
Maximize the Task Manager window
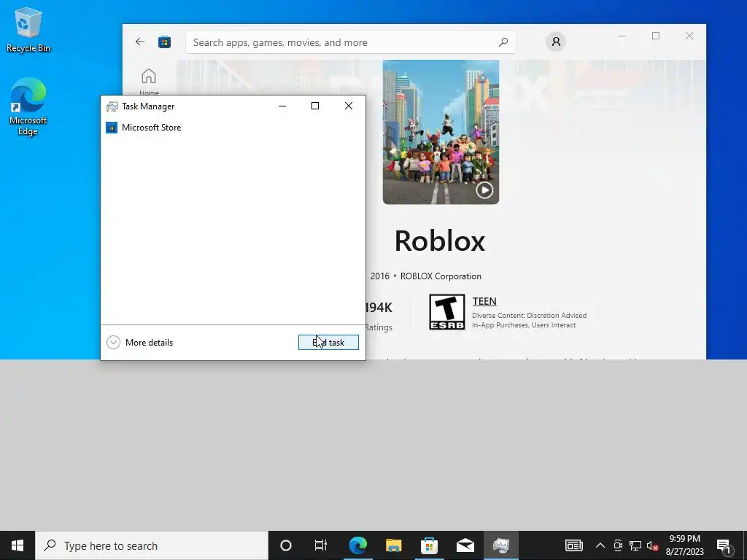[315, 106]
